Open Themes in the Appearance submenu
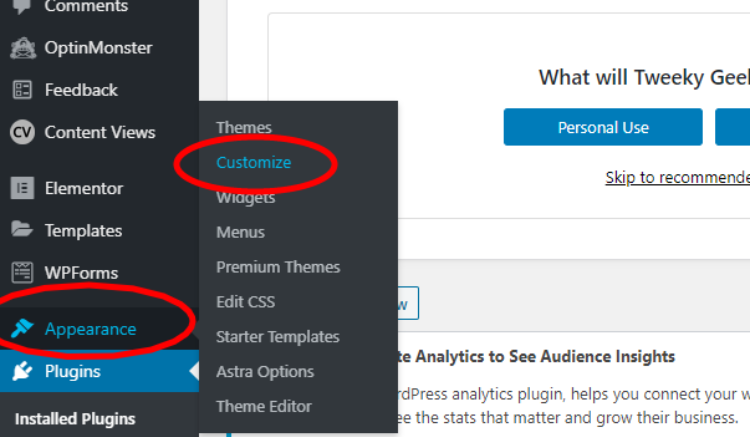 [243, 128]
